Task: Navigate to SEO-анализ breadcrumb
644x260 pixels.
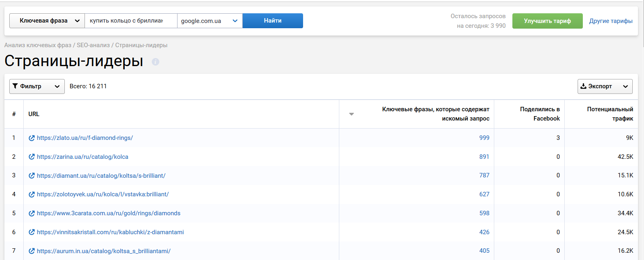Action: click(93, 45)
